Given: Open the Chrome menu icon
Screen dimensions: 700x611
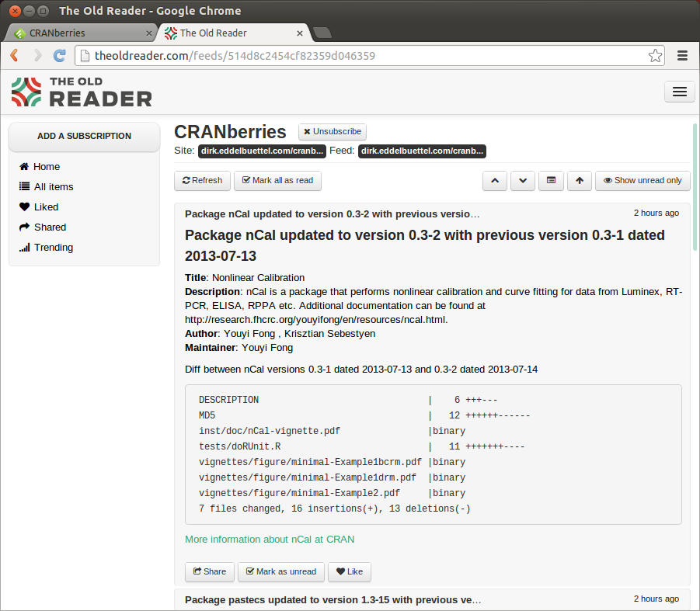Looking at the screenshot, I should tap(682, 56).
